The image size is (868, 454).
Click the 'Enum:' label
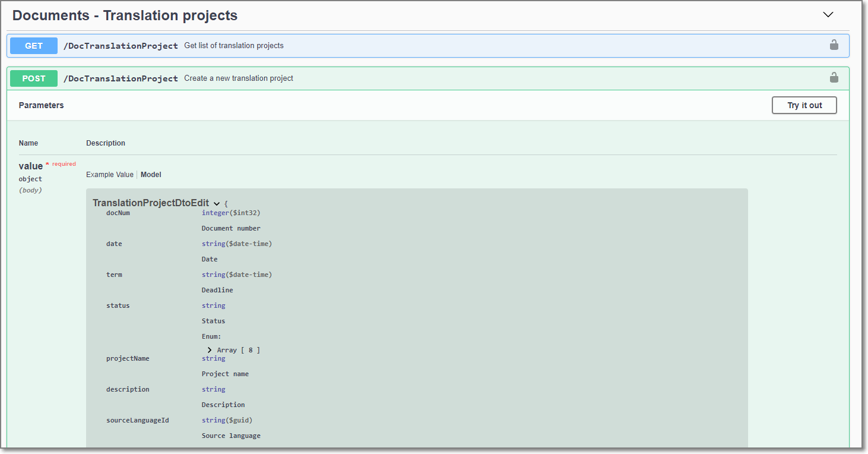[211, 336]
